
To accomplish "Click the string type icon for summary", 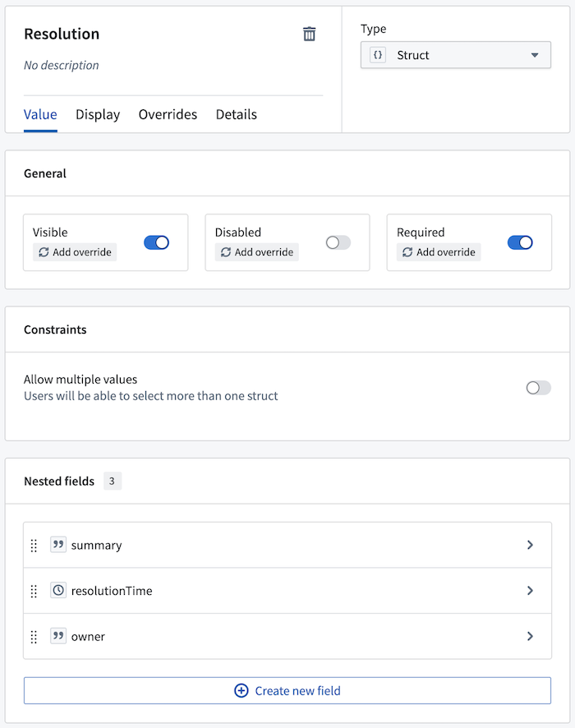I will click(57, 545).
